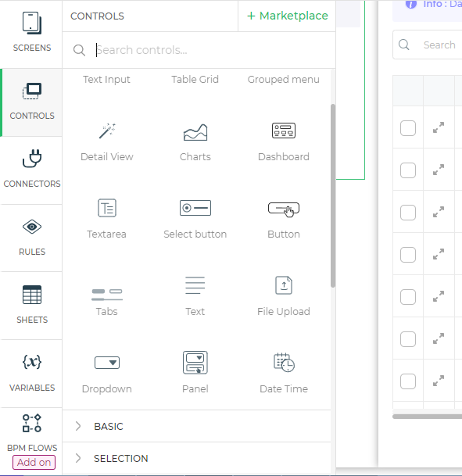
Task: Click the search magnifier icon in Controls
Action: tap(79, 50)
